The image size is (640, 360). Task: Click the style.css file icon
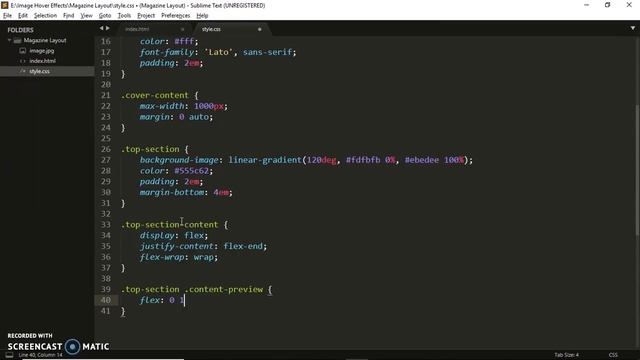22,71
